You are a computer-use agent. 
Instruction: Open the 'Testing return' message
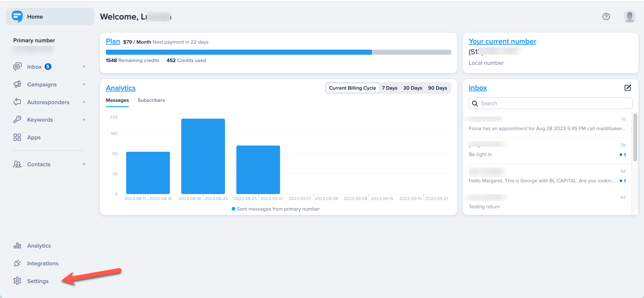tap(547, 203)
